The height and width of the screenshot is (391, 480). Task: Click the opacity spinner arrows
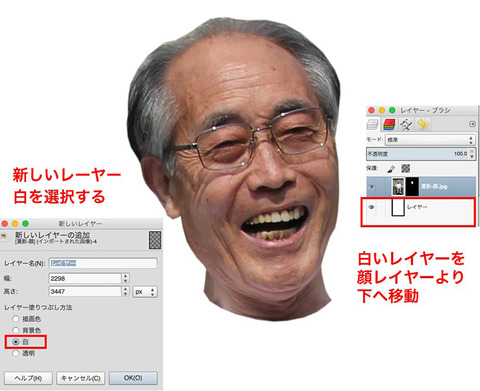click(472, 154)
